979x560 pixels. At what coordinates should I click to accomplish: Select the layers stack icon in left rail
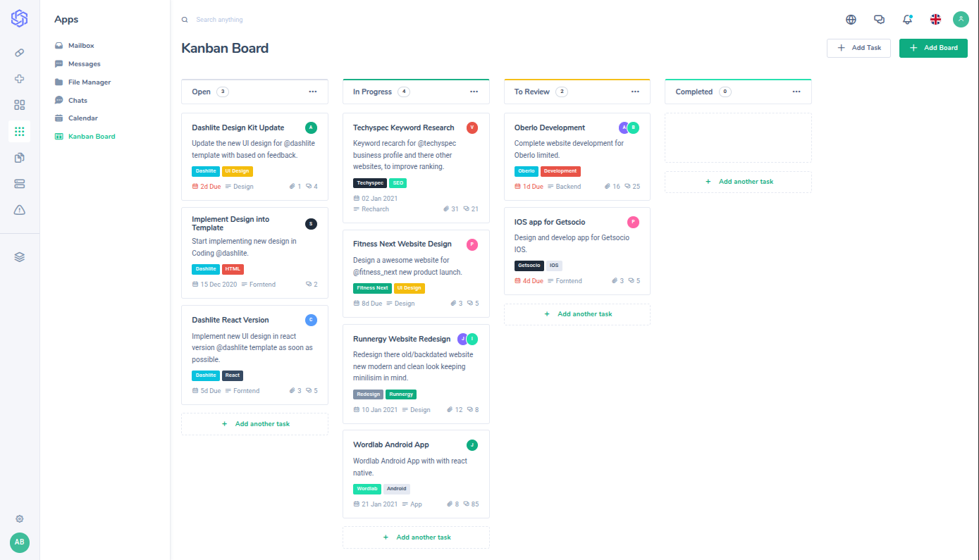click(20, 257)
